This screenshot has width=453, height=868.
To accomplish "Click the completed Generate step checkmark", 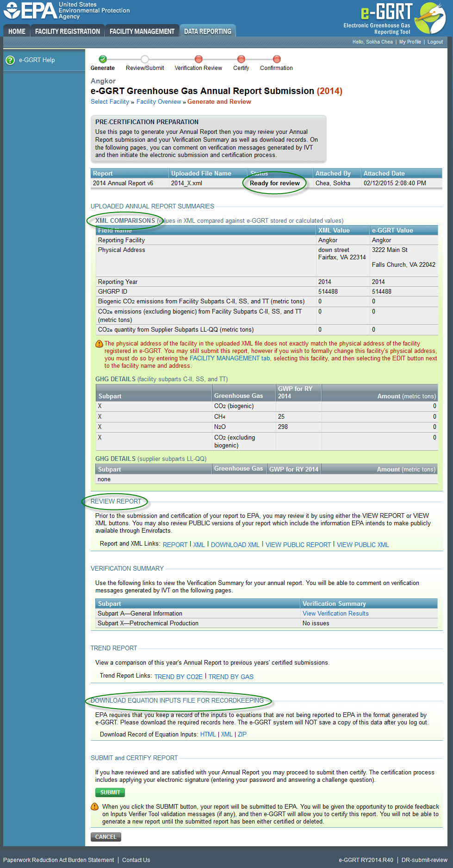I will [103, 59].
